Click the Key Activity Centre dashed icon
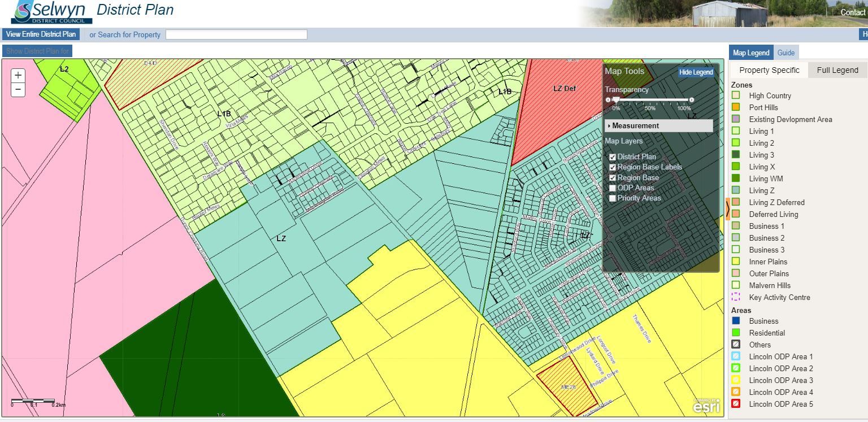 (x=736, y=297)
